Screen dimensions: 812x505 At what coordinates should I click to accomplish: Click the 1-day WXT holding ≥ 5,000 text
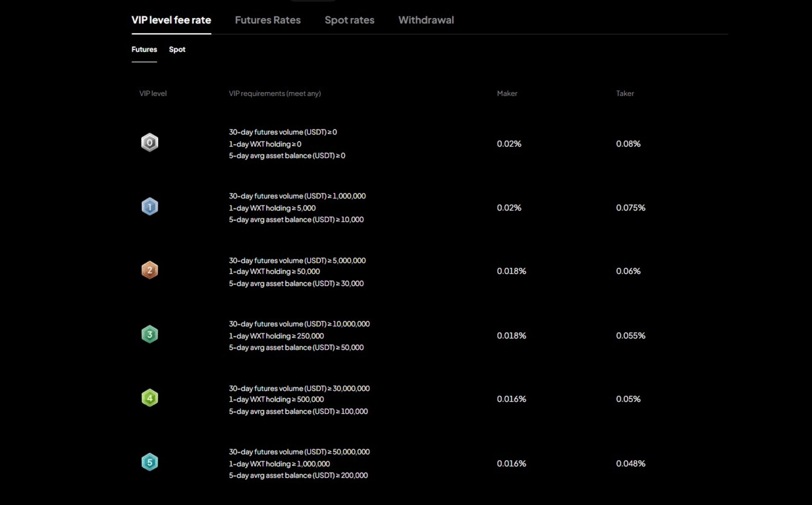(x=272, y=208)
